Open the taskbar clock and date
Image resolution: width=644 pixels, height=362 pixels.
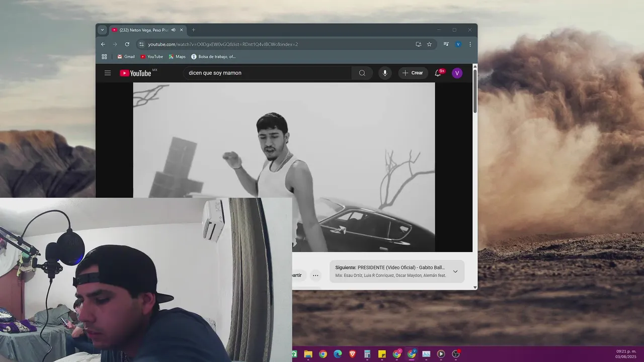coord(626,354)
